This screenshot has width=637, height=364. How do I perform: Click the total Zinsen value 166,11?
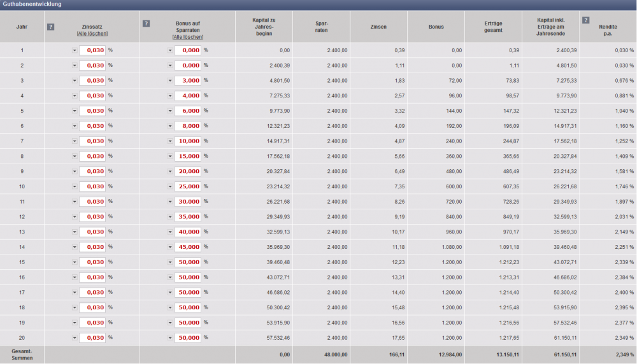pos(396,354)
